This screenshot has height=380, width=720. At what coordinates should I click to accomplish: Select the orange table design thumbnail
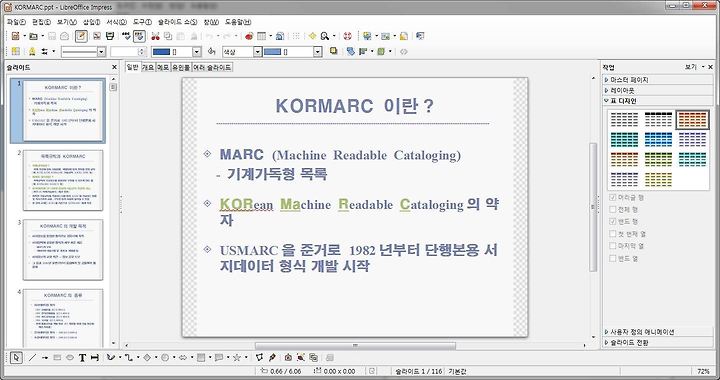pyautogui.click(x=692, y=120)
